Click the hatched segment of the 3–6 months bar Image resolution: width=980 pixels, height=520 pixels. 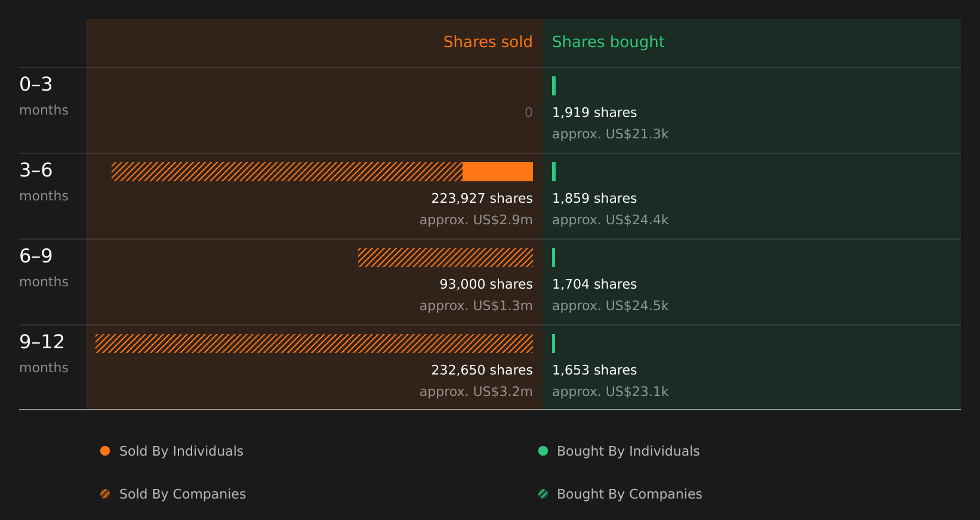(287, 172)
